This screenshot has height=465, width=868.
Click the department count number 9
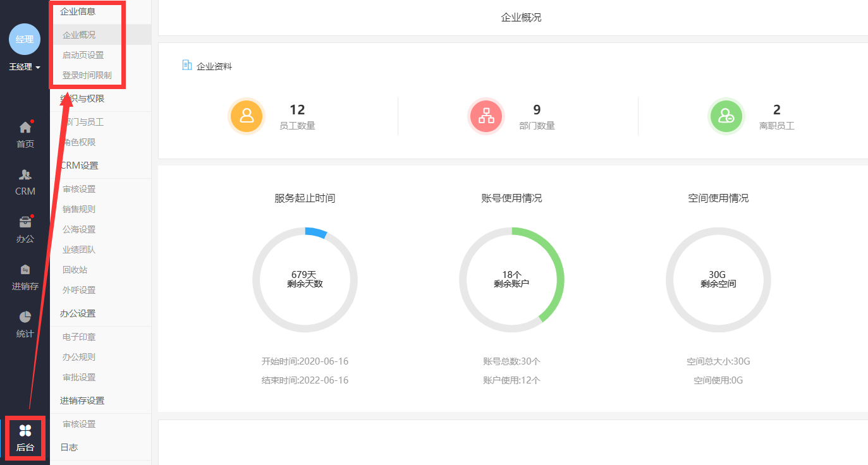[537, 110]
